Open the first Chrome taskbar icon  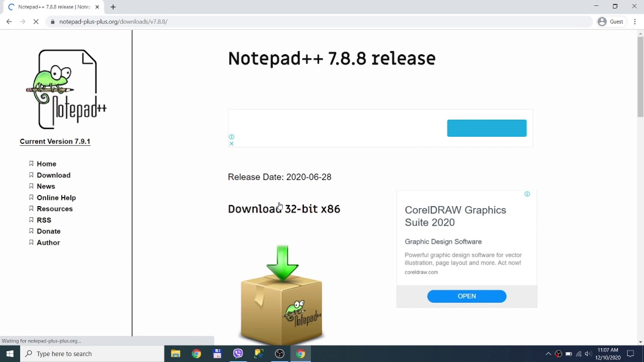click(x=196, y=353)
